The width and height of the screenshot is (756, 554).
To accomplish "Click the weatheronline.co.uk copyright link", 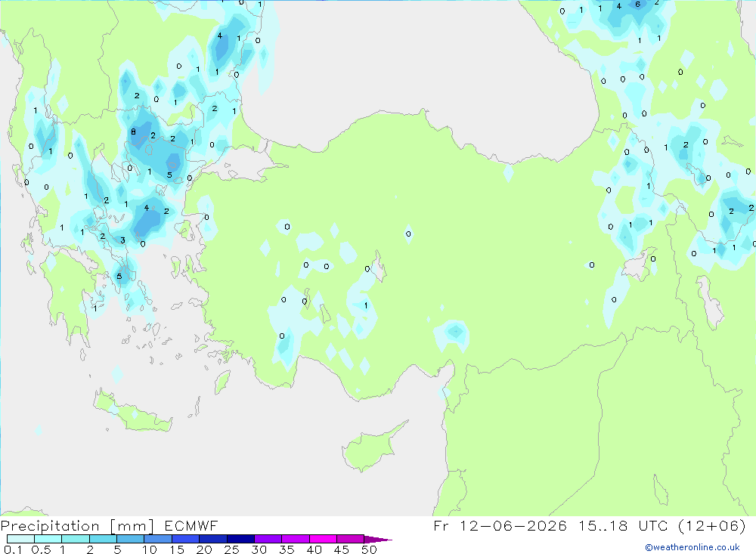I will (x=692, y=547).
